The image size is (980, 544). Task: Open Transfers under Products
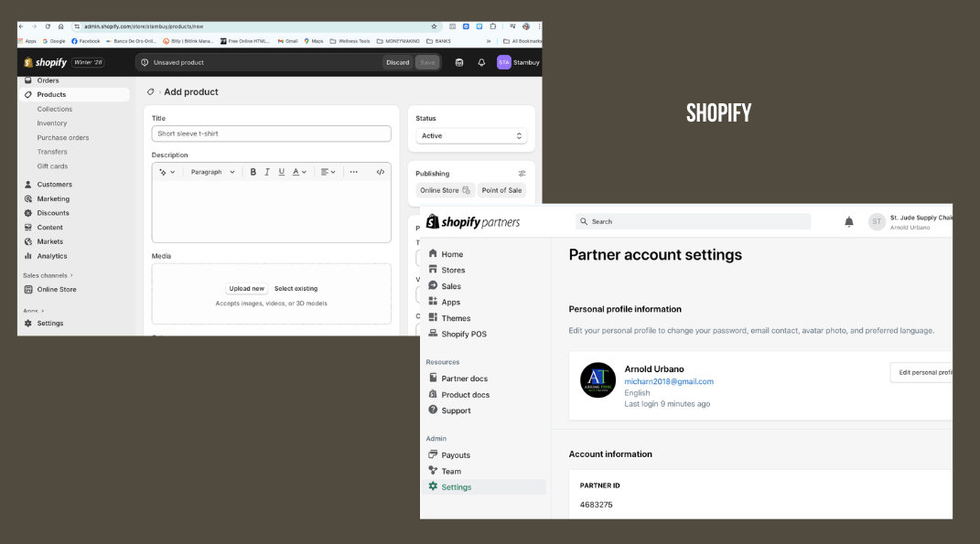pos(52,152)
